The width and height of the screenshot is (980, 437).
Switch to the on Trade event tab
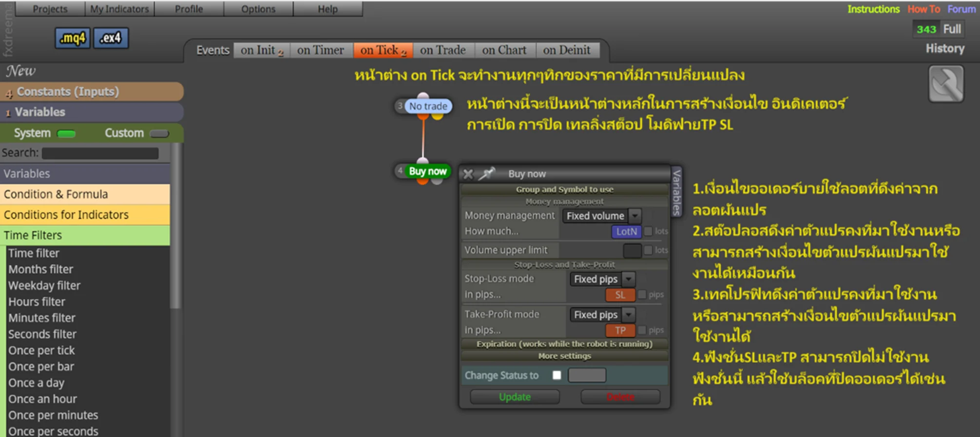pos(443,50)
